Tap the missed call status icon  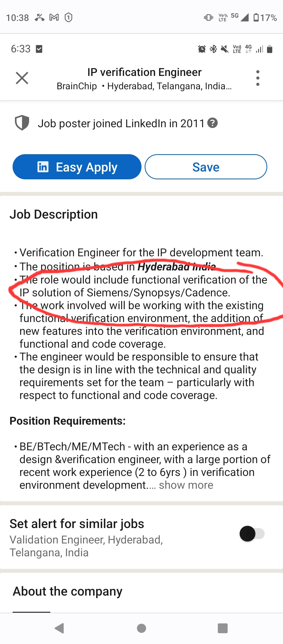40,18
